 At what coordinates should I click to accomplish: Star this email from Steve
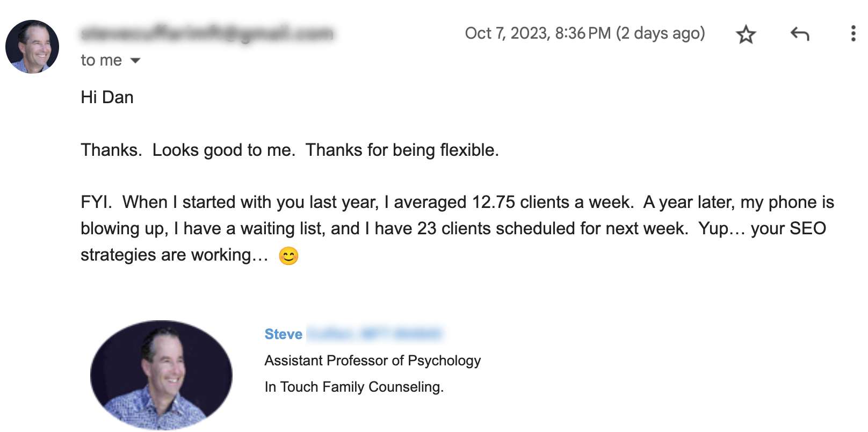[x=746, y=34]
